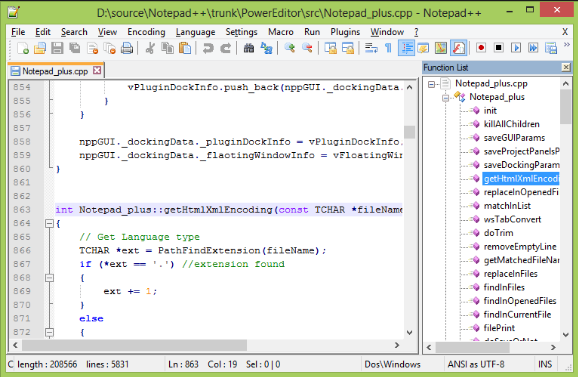Viewport: 578px width, 377px height.
Task: Zoom out with magnifier minus icon
Action: click(x=307, y=48)
